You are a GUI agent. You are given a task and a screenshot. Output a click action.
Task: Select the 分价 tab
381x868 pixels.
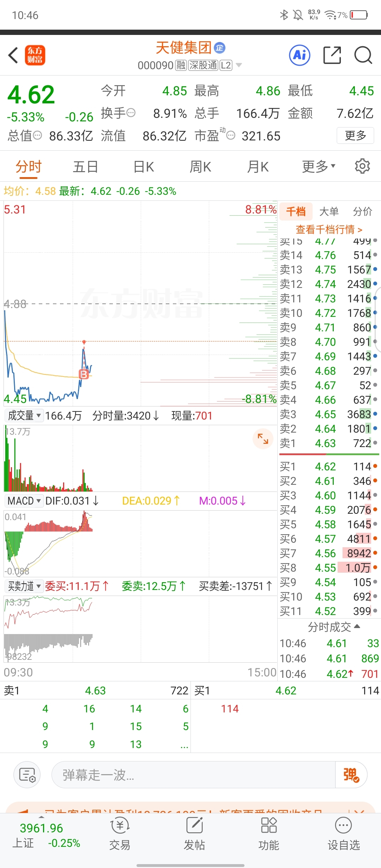click(363, 211)
